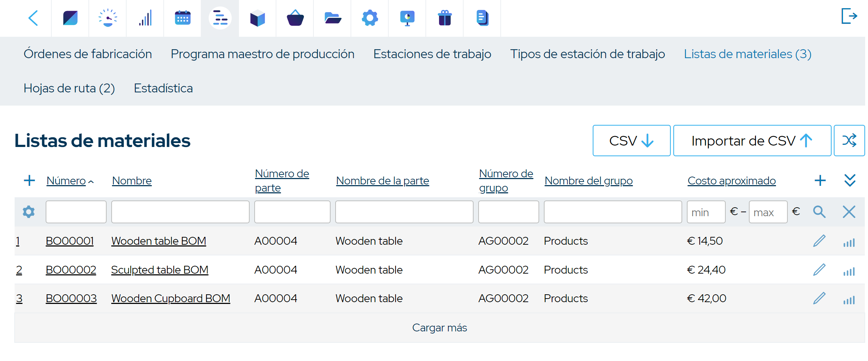Clear filters with the X icon
This screenshot has height=361, width=868.
pos(849,212)
